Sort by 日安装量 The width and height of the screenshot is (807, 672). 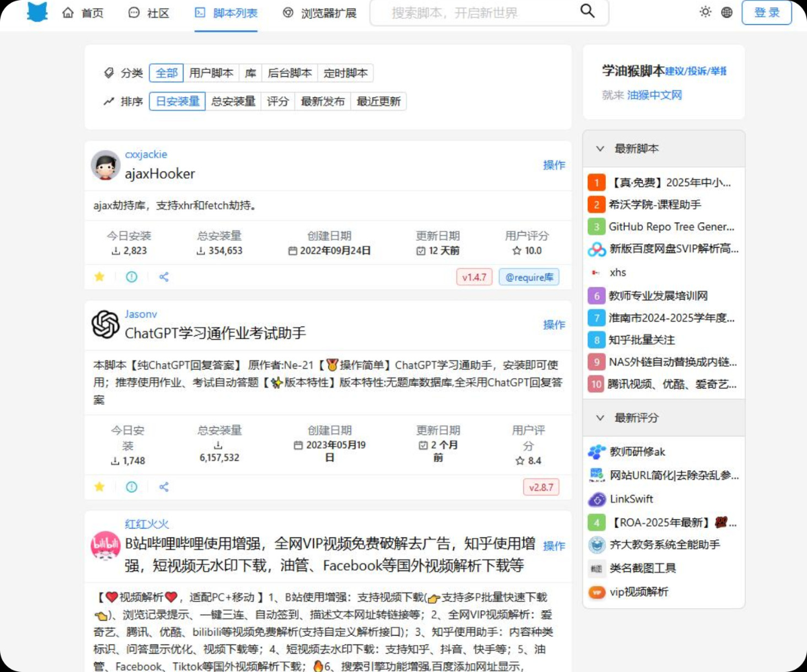click(178, 102)
